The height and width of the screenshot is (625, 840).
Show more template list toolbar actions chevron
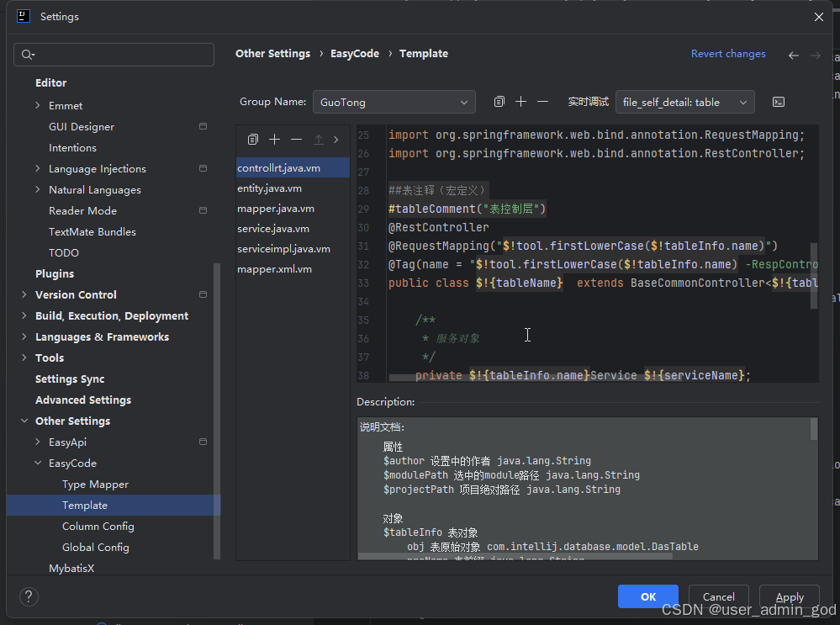335,140
